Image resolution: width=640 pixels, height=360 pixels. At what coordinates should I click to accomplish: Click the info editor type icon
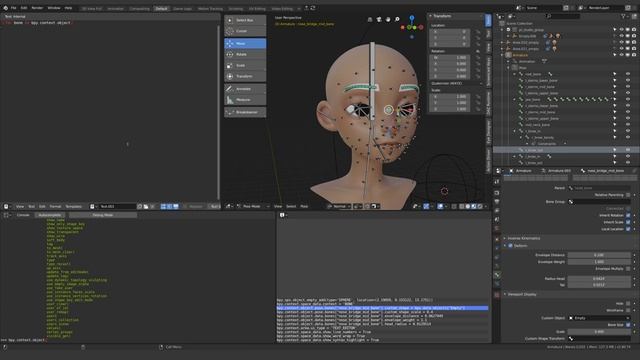[282, 215]
